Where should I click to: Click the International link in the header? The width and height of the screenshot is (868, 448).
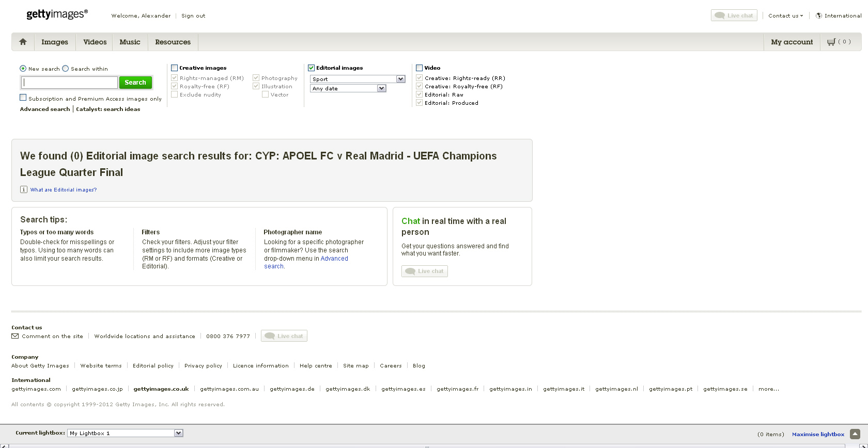click(x=843, y=15)
